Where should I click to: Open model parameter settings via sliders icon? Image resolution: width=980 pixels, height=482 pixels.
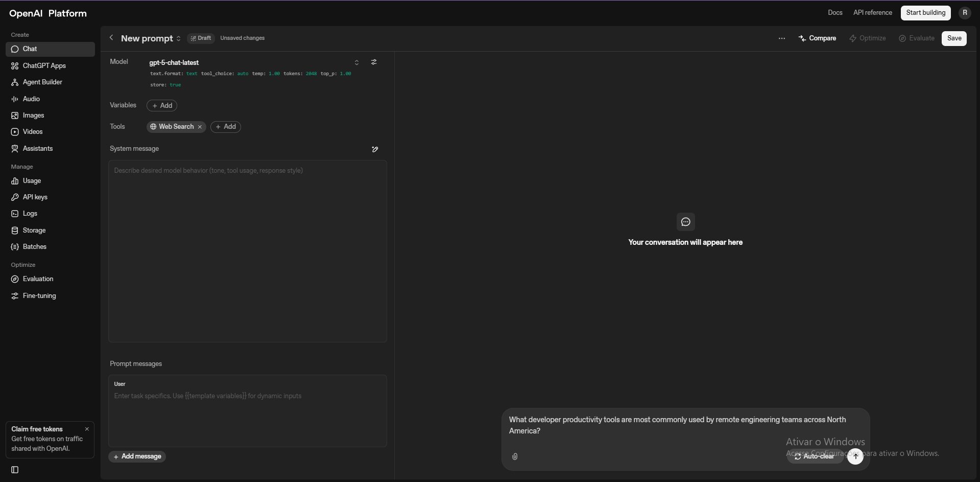pos(374,62)
